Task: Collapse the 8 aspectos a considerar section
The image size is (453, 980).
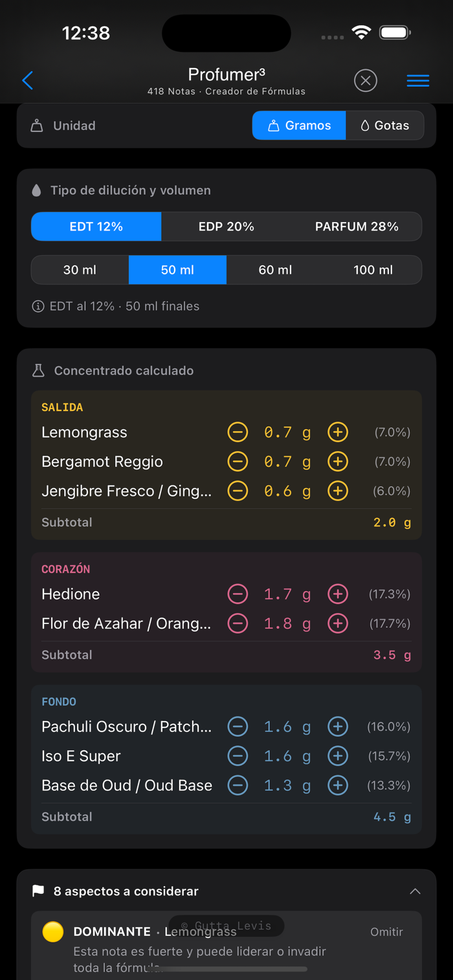Action: pos(415,891)
